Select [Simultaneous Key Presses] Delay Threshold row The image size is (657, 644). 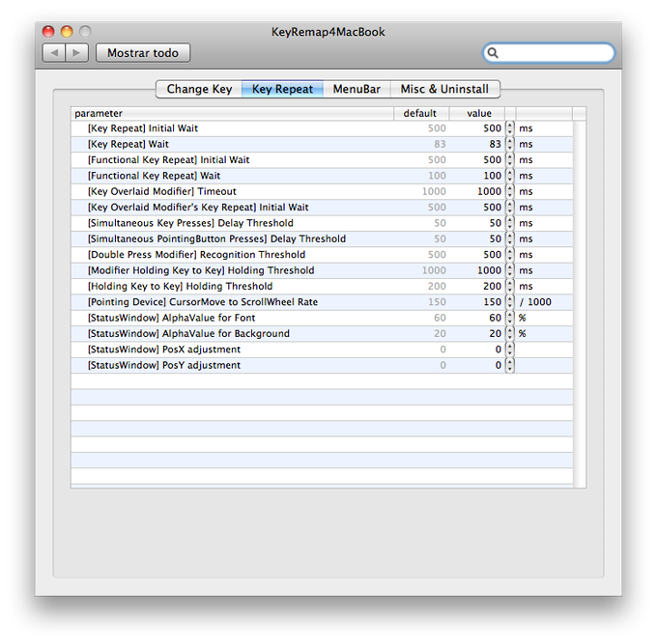(x=322, y=223)
